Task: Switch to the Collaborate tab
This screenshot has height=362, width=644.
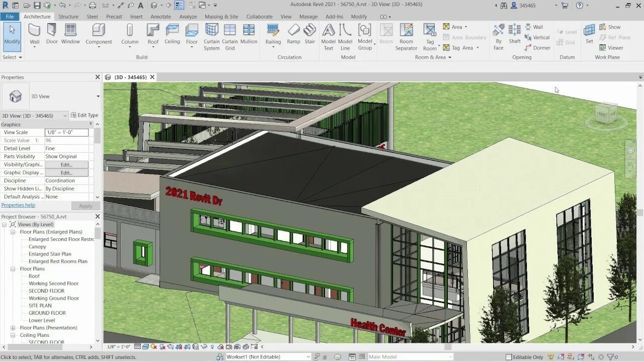Action: coord(259,17)
